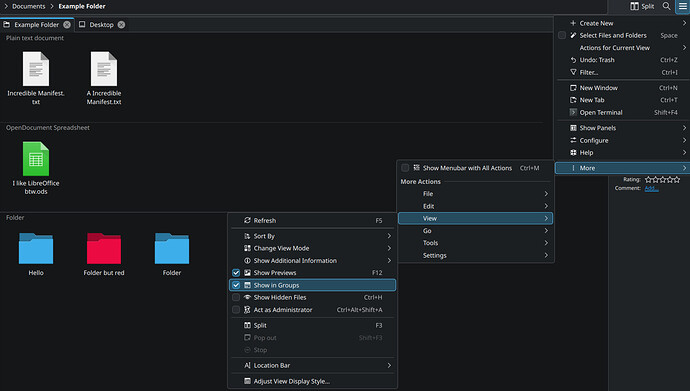This screenshot has width=690, height=391.
Task: Set rating with the first star
Action: point(648,179)
